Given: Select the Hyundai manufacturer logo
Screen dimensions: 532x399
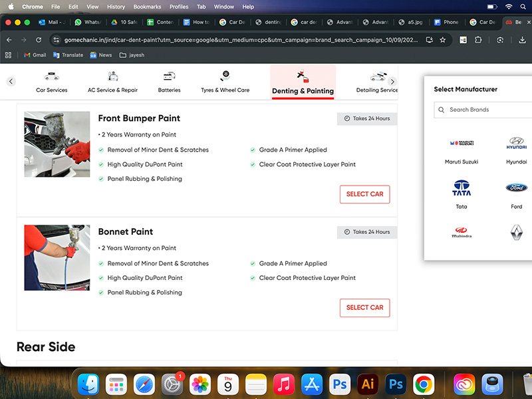Looking at the screenshot, I should tap(517, 143).
